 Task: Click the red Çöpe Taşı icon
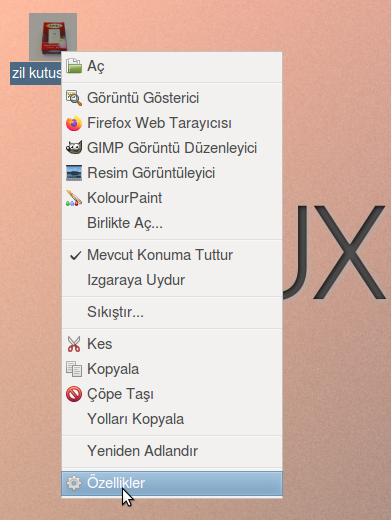tap(74, 394)
